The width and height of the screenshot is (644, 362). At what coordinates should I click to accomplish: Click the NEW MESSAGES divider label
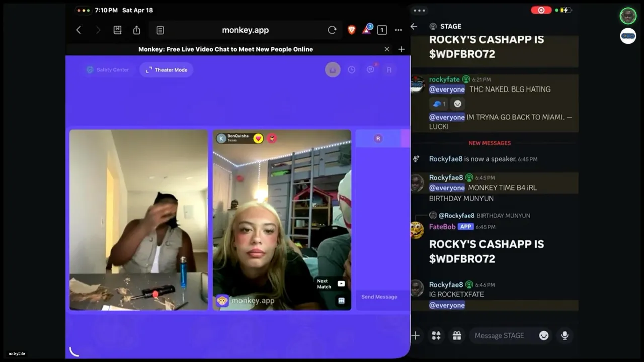490,143
